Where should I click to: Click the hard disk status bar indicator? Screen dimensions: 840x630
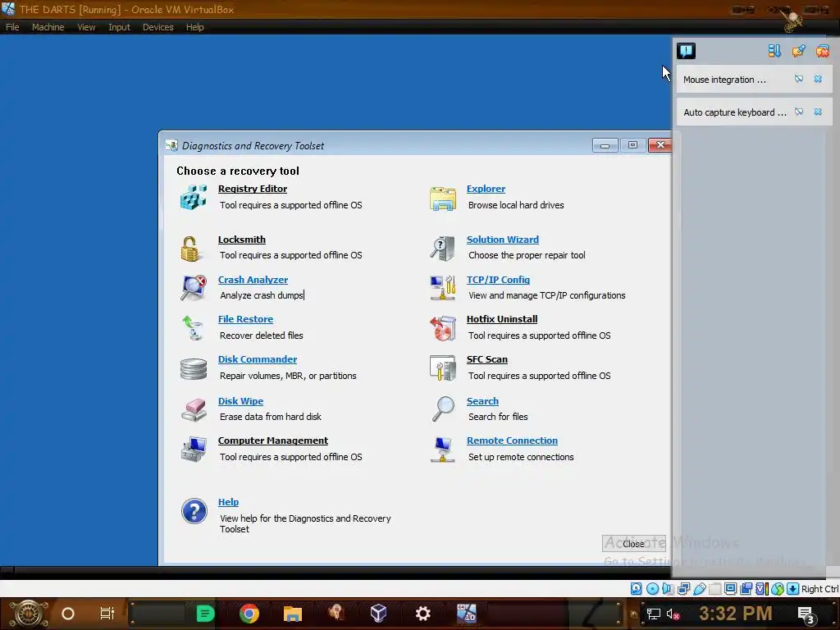pyautogui.click(x=636, y=589)
